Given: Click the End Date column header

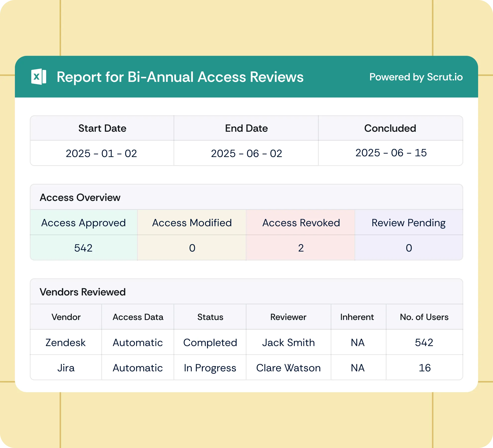Looking at the screenshot, I should tap(246, 128).
